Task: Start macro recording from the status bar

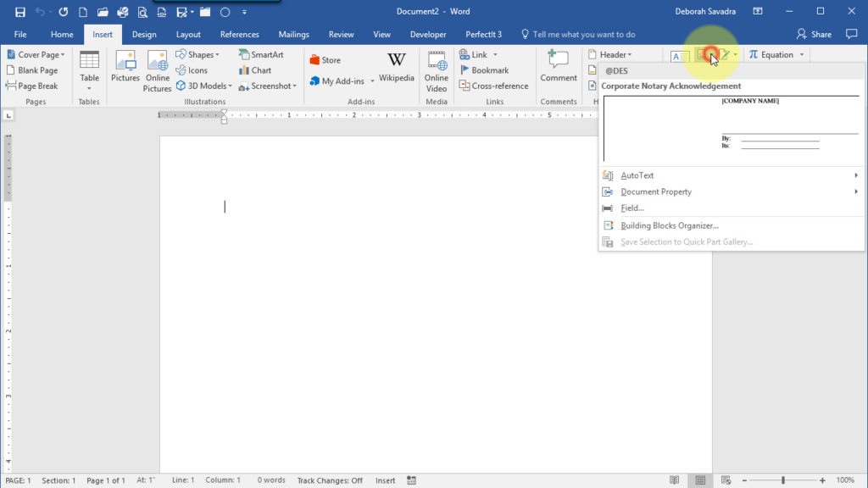Action: tap(410, 480)
